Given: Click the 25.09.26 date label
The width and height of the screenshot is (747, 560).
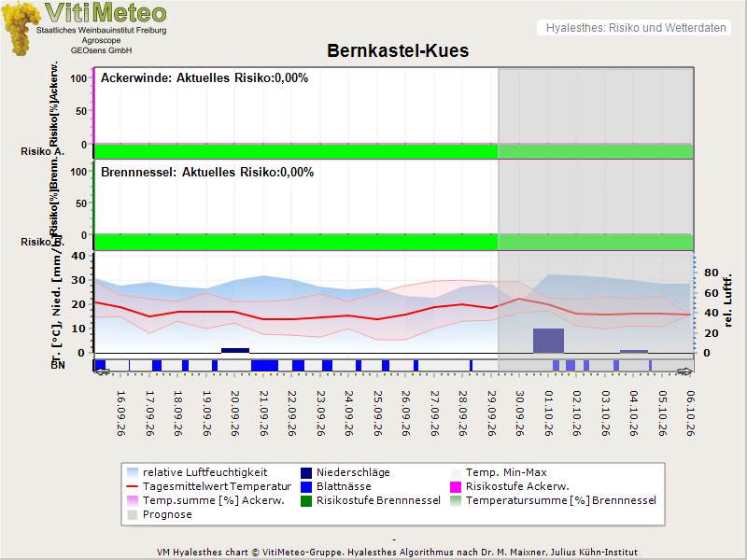Looking at the screenshot, I should (377, 413).
